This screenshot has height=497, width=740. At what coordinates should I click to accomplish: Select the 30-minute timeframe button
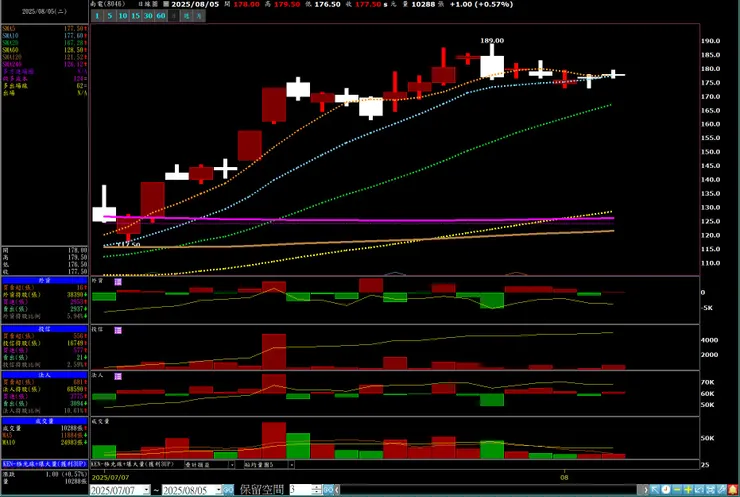pyautogui.click(x=148, y=16)
